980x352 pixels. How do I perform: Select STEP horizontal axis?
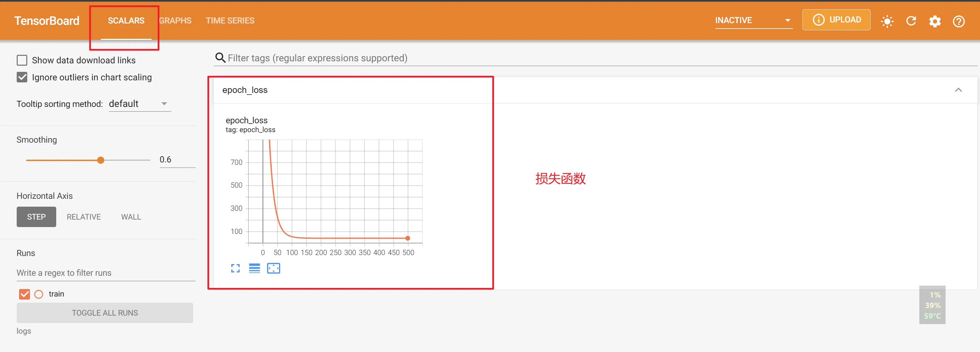36,217
